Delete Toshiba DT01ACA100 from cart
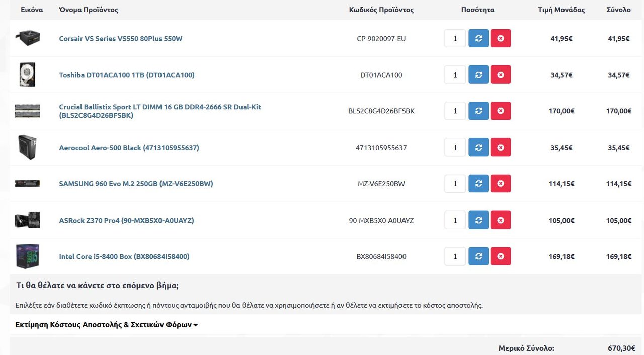 point(501,75)
